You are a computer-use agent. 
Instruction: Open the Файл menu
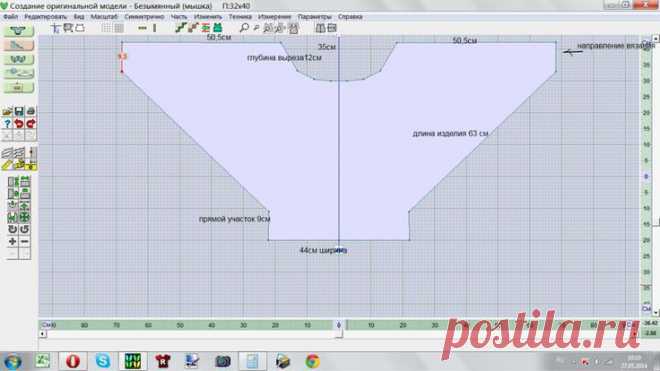click(x=11, y=17)
